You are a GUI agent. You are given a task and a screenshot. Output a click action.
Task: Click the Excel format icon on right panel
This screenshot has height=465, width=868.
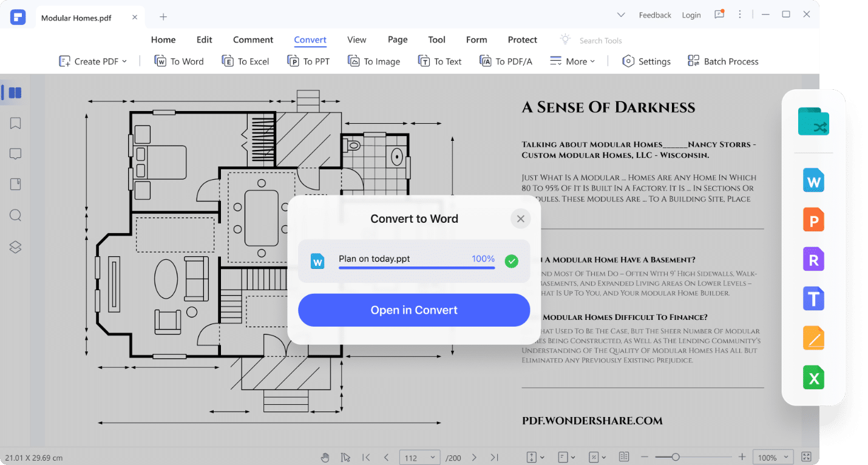[x=813, y=379]
